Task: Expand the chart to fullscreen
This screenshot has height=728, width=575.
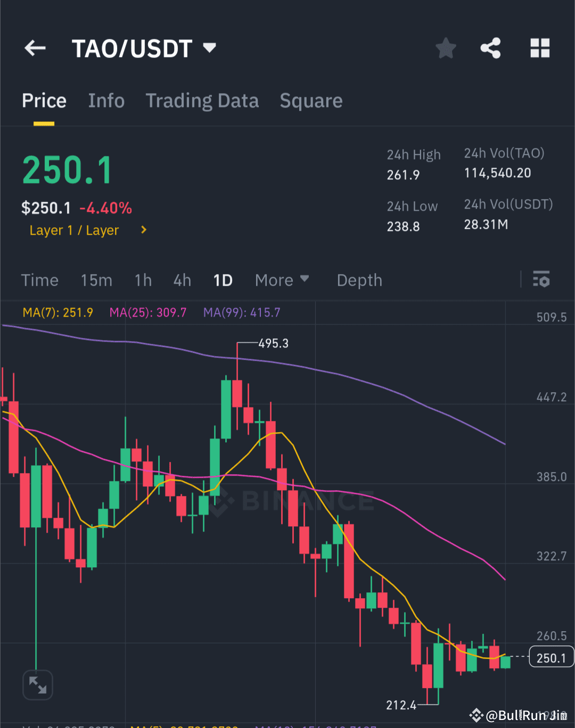Action: point(38,685)
